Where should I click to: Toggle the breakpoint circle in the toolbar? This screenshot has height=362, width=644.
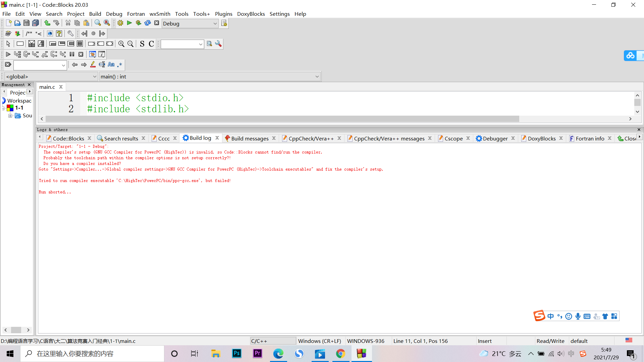(93, 34)
